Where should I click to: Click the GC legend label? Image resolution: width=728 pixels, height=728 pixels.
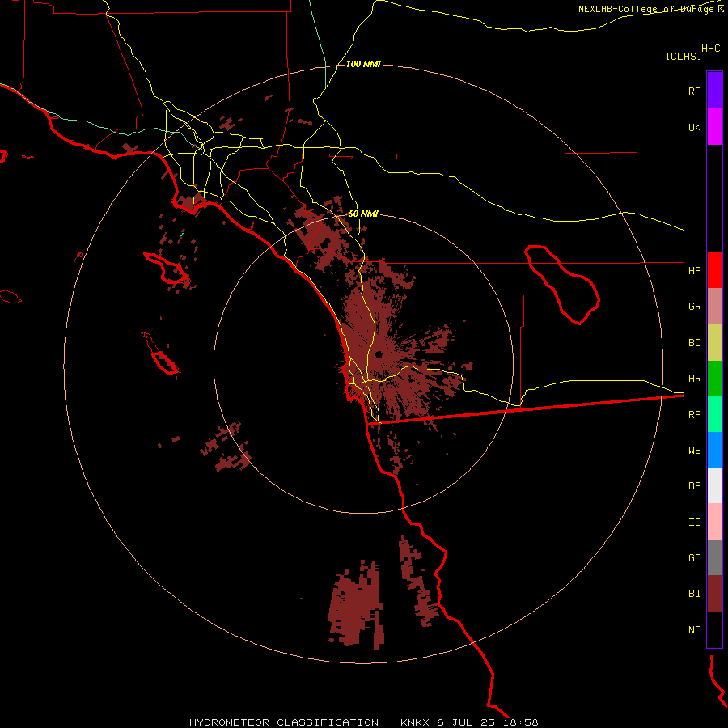[x=694, y=557]
